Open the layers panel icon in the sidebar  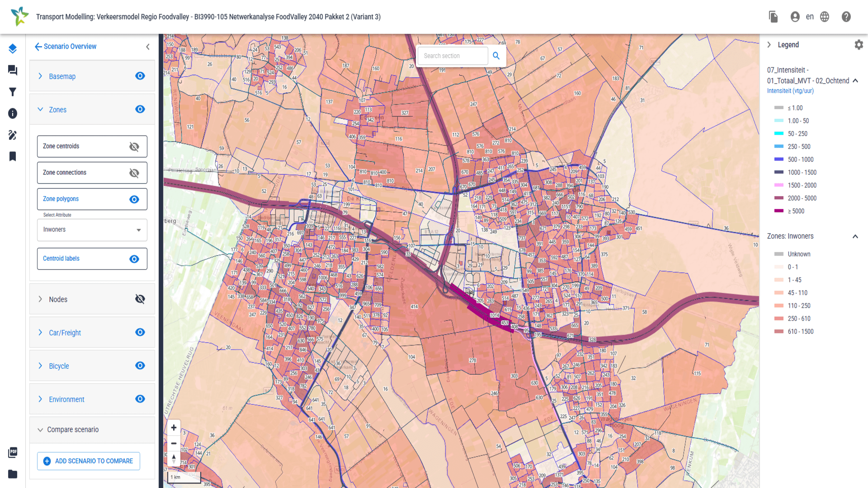tap(13, 48)
